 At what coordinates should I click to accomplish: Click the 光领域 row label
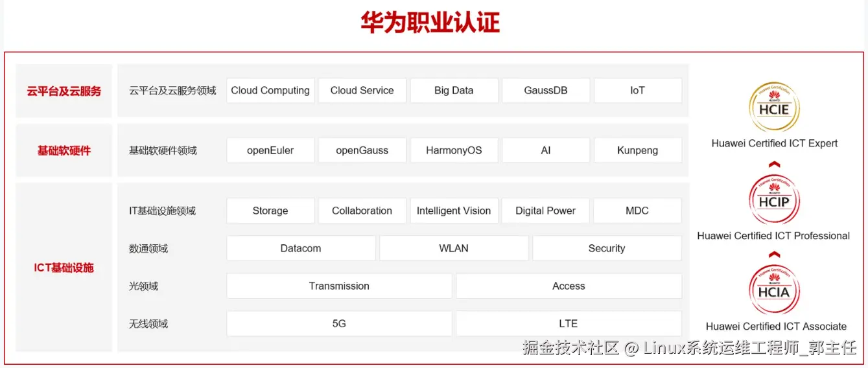tap(143, 286)
